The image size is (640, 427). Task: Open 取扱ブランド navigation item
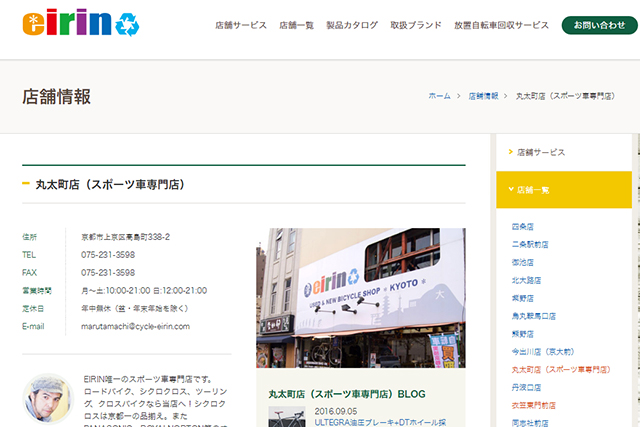coord(413,25)
